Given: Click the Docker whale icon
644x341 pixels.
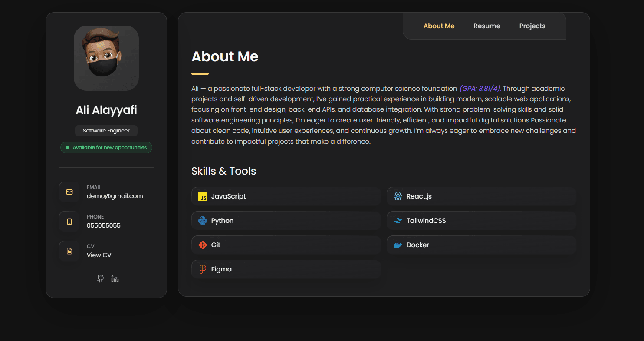Looking at the screenshot, I should click(397, 245).
